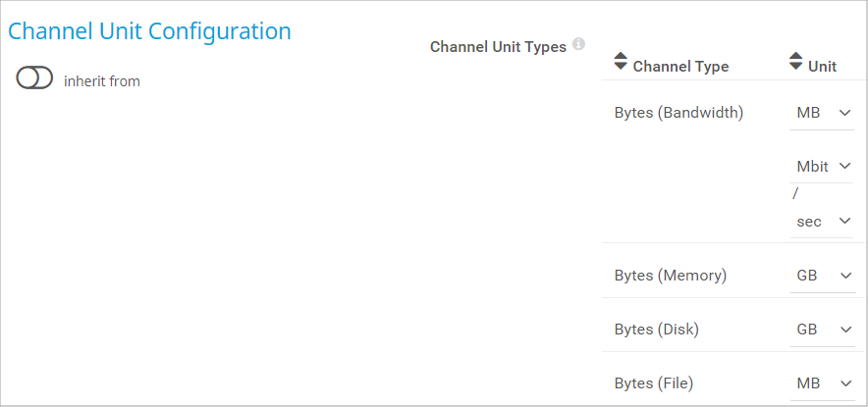The width and height of the screenshot is (868, 407).
Task: Toggle the inherit from switch
Action: (34, 79)
